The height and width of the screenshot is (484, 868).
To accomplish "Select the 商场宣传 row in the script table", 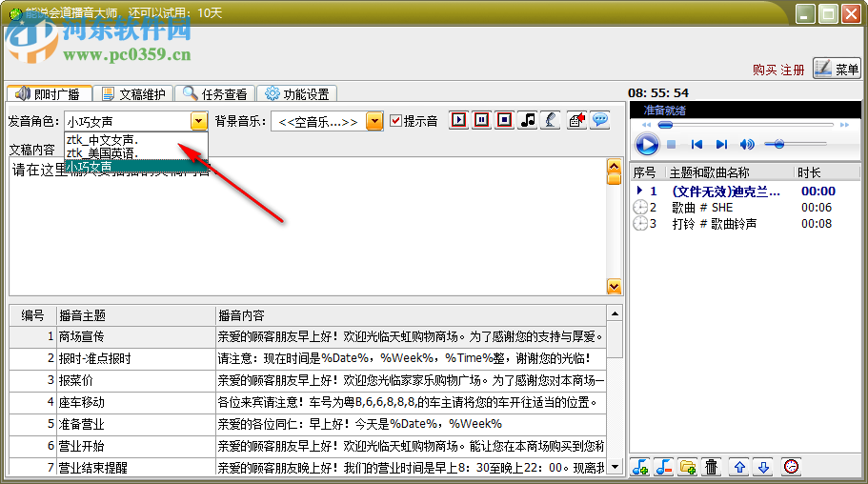I will pos(308,336).
